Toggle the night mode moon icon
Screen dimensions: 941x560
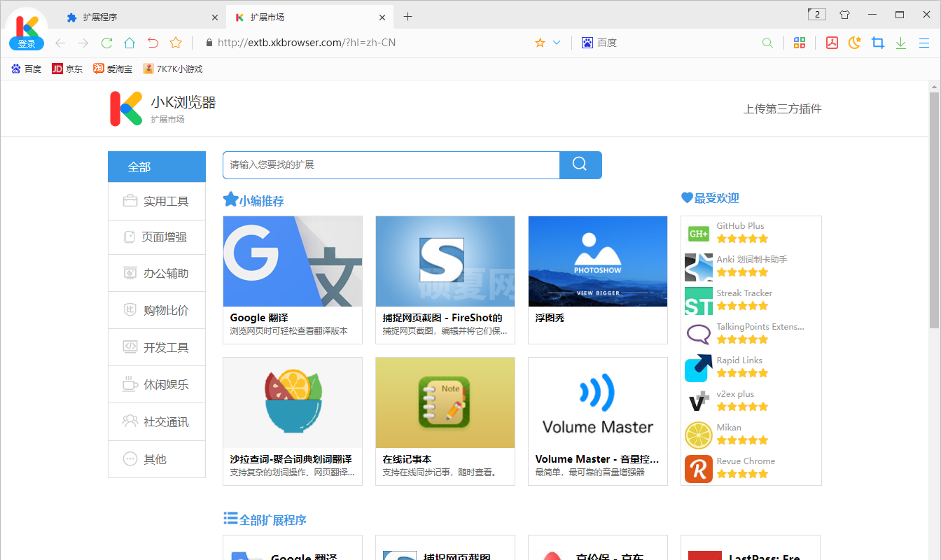tap(854, 43)
